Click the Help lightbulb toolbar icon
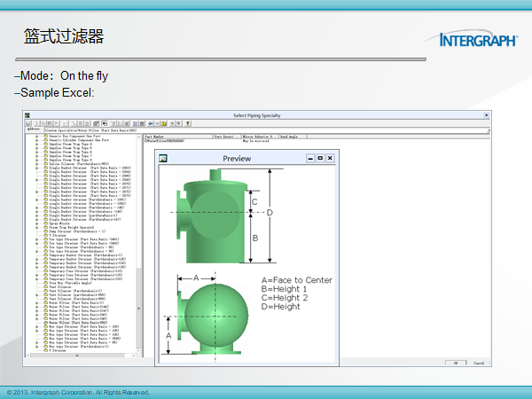Image resolution: width=532 pixels, height=399 pixels. point(188,123)
